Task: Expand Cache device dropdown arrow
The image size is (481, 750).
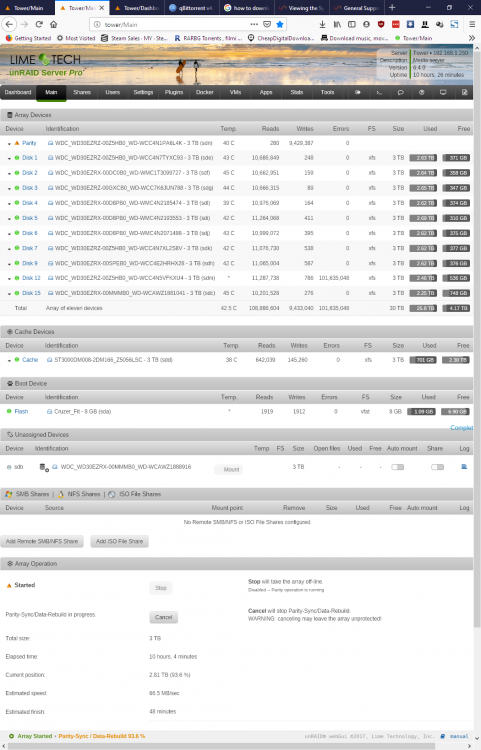Action: (9, 360)
